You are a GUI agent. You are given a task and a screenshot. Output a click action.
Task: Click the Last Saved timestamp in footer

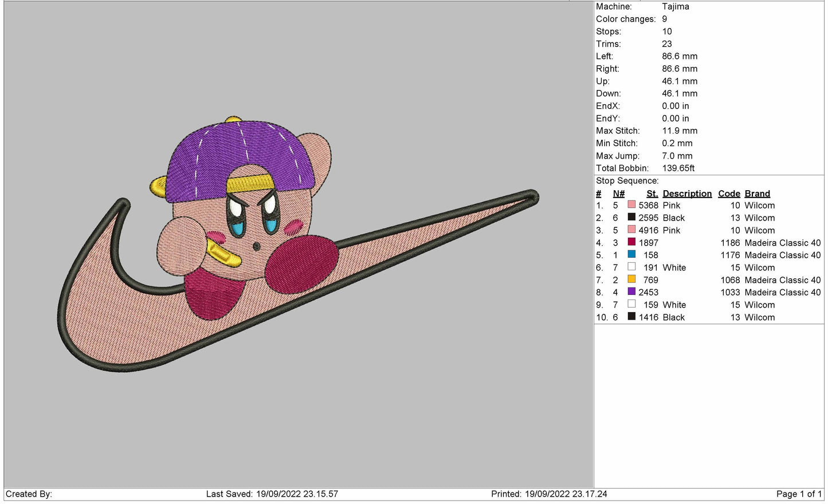[272, 494]
